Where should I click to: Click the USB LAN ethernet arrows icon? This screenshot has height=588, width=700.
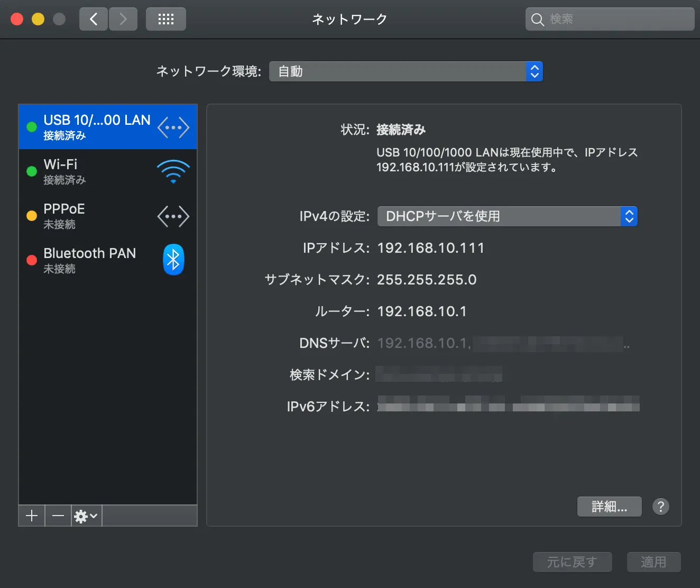click(x=173, y=127)
